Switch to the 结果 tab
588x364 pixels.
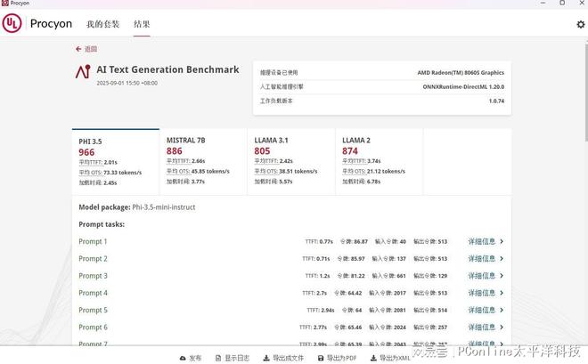tap(142, 24)
